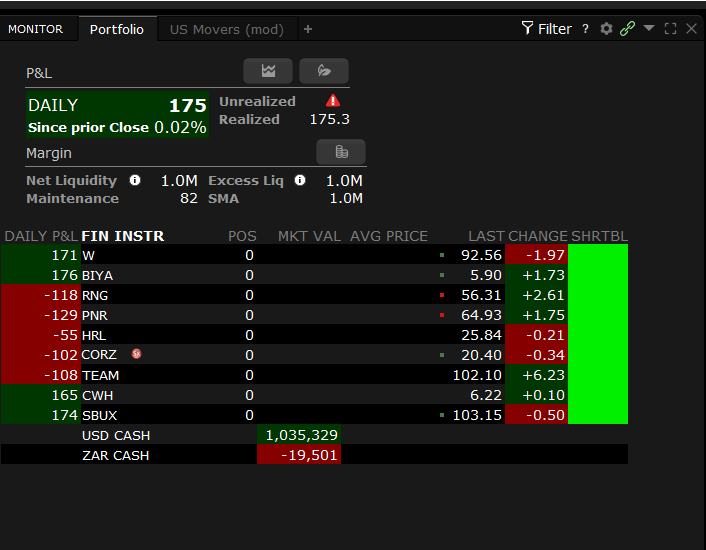
Task: Sort by LAST column header
Action: (487, 236)
